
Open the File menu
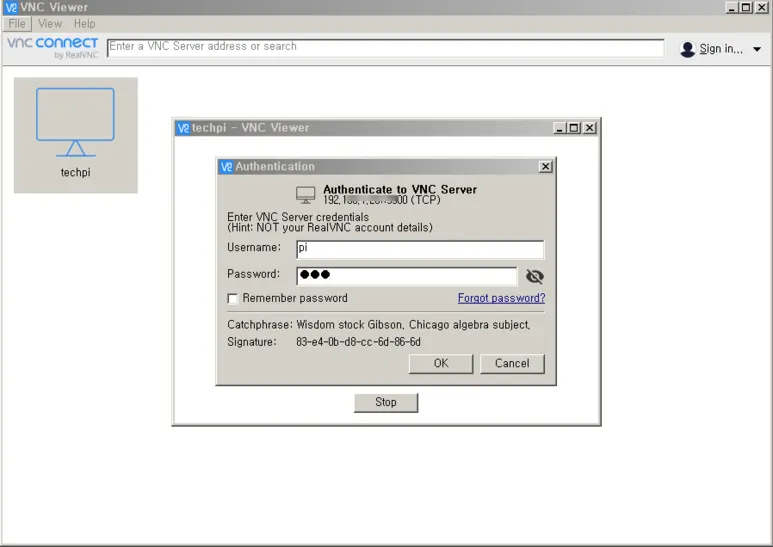pos(17,24)
